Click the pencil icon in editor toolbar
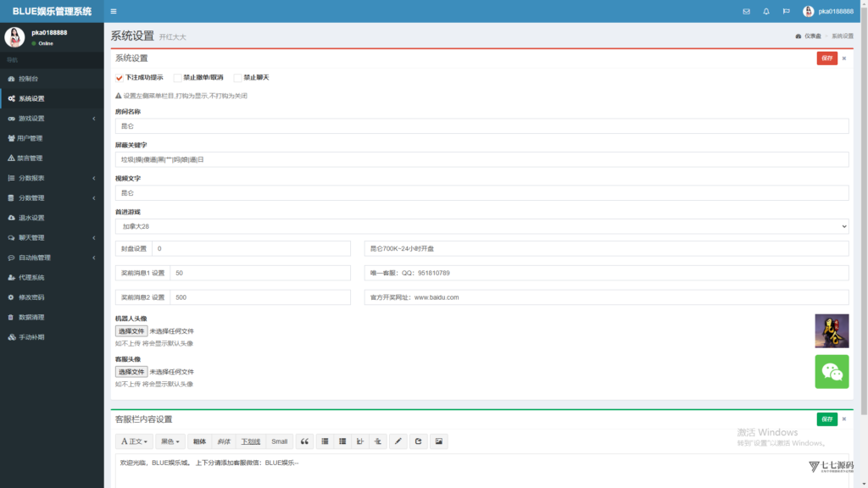The width and height of the screenshot is (868, 488). (x=398, y=441)
